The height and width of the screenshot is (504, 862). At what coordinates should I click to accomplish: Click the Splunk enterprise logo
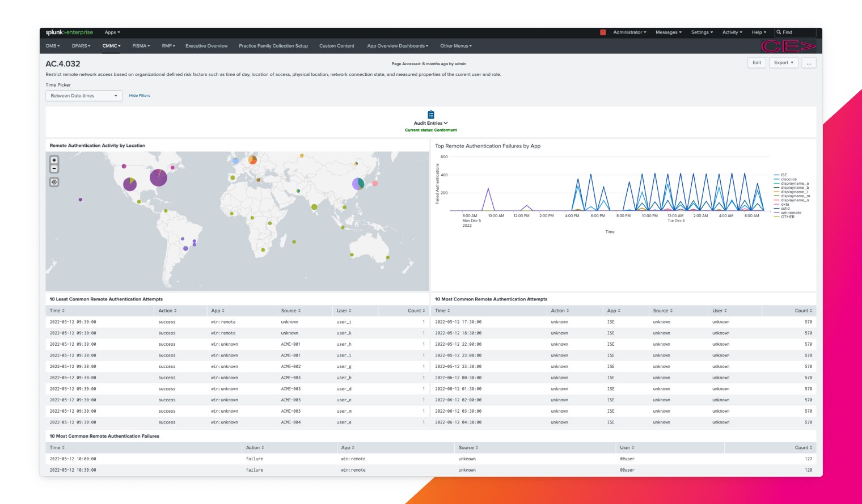click(69, 32)
